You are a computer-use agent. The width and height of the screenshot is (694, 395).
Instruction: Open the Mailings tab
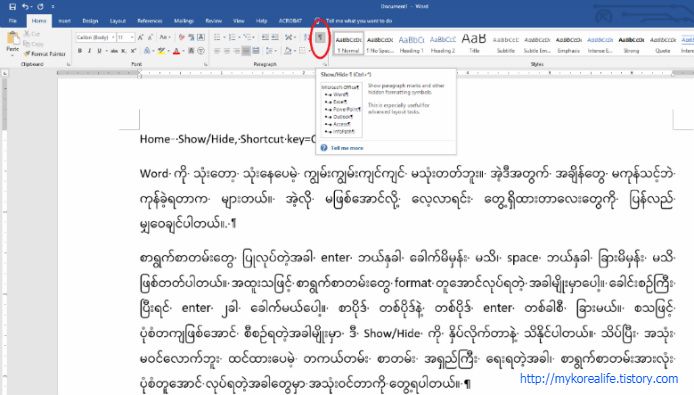(184, 21)
